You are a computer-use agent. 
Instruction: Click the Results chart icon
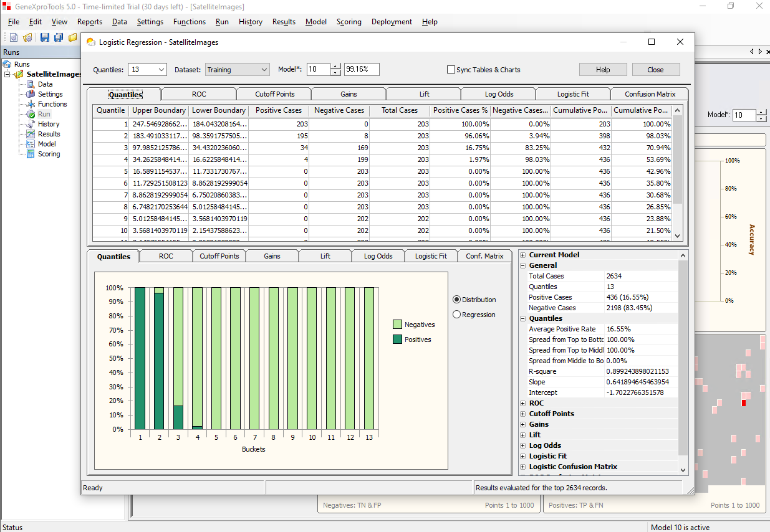pyautogui.click(x=30, y=134)
